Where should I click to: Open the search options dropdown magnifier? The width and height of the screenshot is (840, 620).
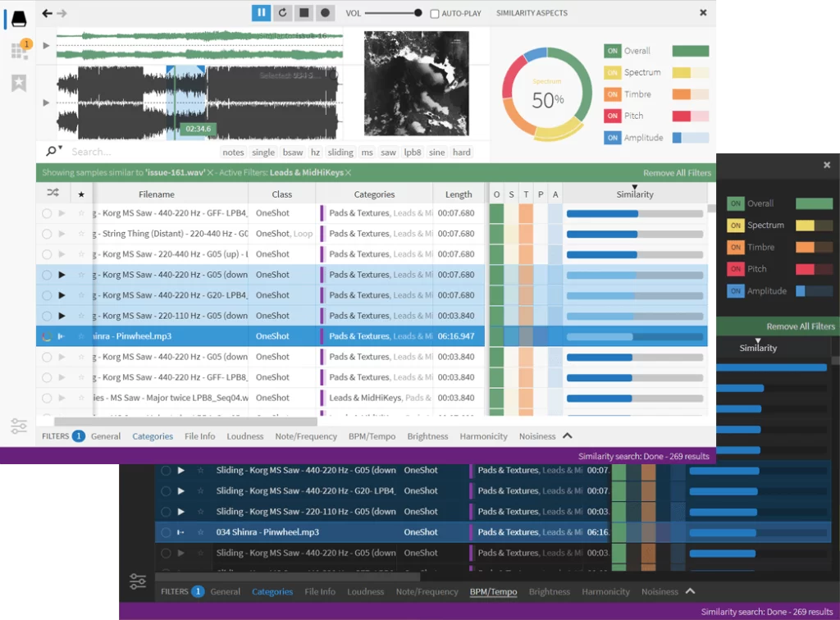[x=53, y=151]
